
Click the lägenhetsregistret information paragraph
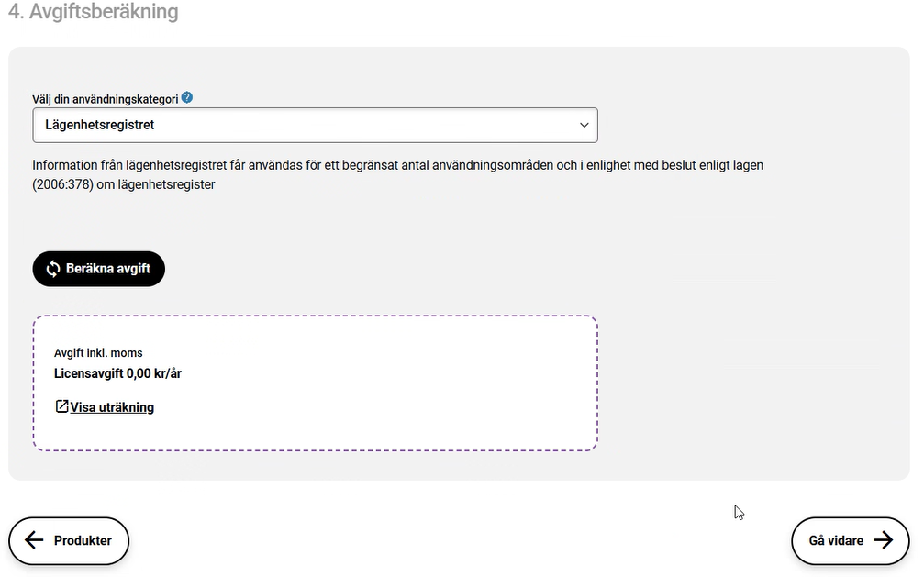[x=397, y=165]
